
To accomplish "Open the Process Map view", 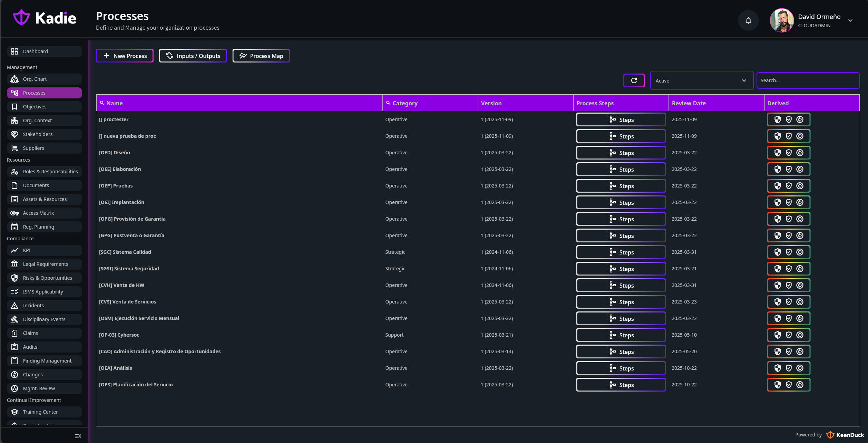I will click(x=261, y=56).
